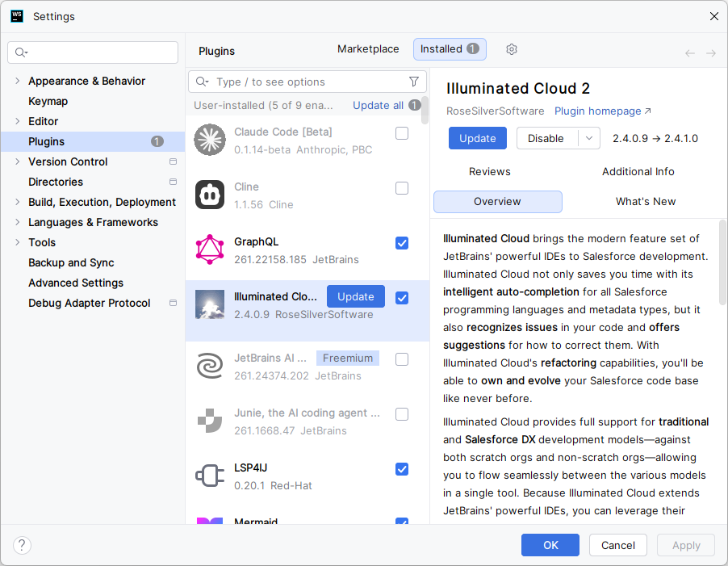Uncheck the LSP4IJ plugin checkbox
728x566 pixels.
coord(402,469)
